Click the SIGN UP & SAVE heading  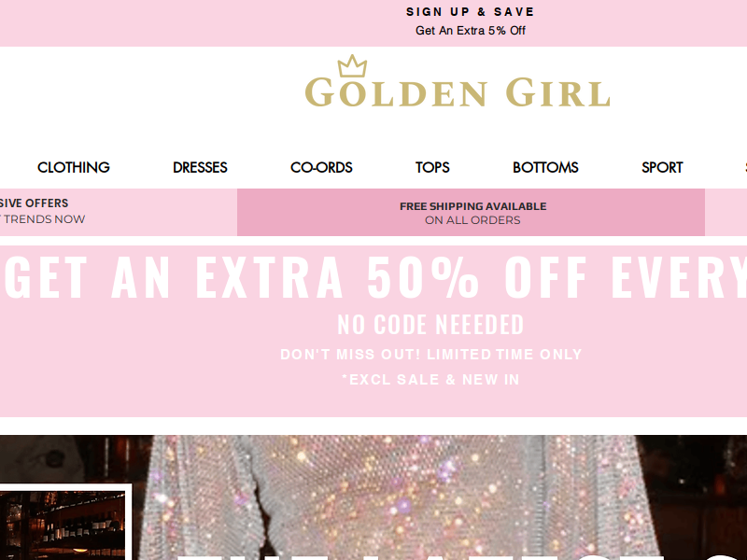[x=471, y=12]
